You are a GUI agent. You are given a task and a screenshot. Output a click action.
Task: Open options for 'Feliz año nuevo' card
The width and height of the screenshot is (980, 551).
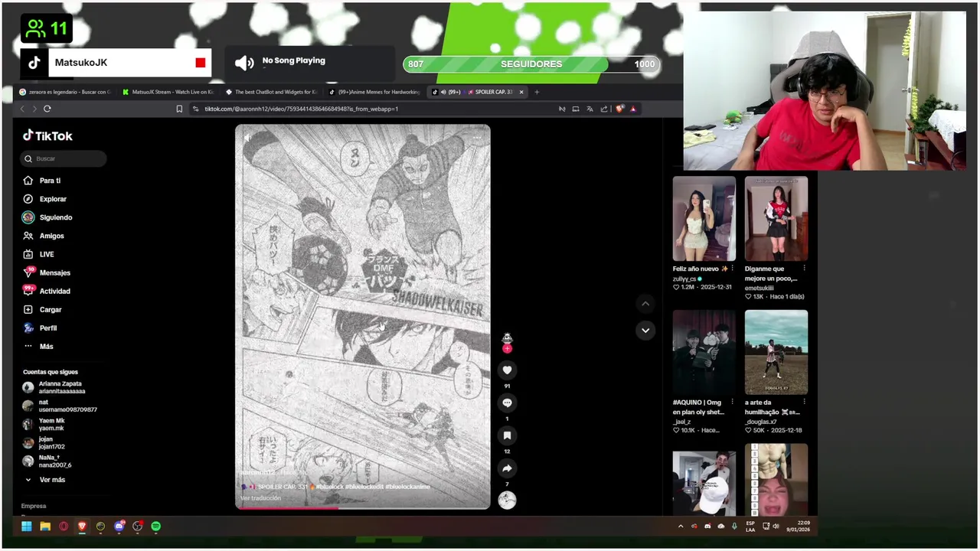(x=732, y=269)
